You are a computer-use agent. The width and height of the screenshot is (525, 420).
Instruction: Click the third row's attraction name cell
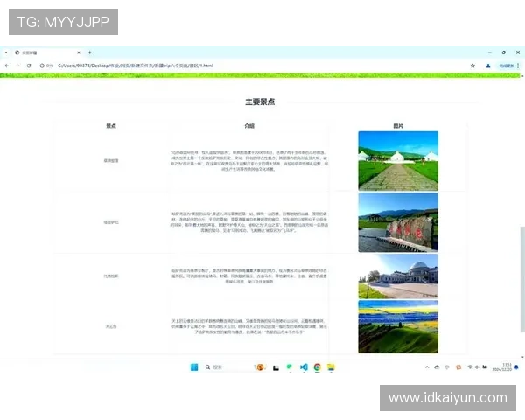pyautogui.click(x=111, y=276)
